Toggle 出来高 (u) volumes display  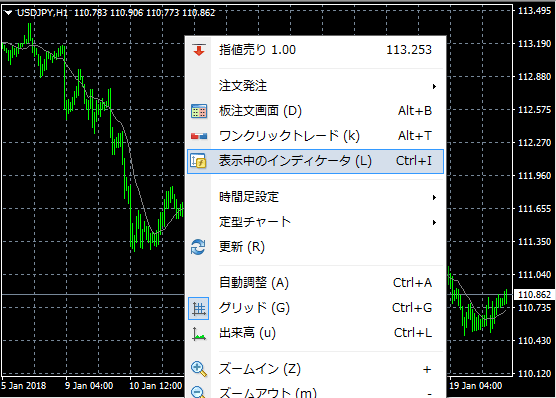pyautogui.click(x=315, y=333)
